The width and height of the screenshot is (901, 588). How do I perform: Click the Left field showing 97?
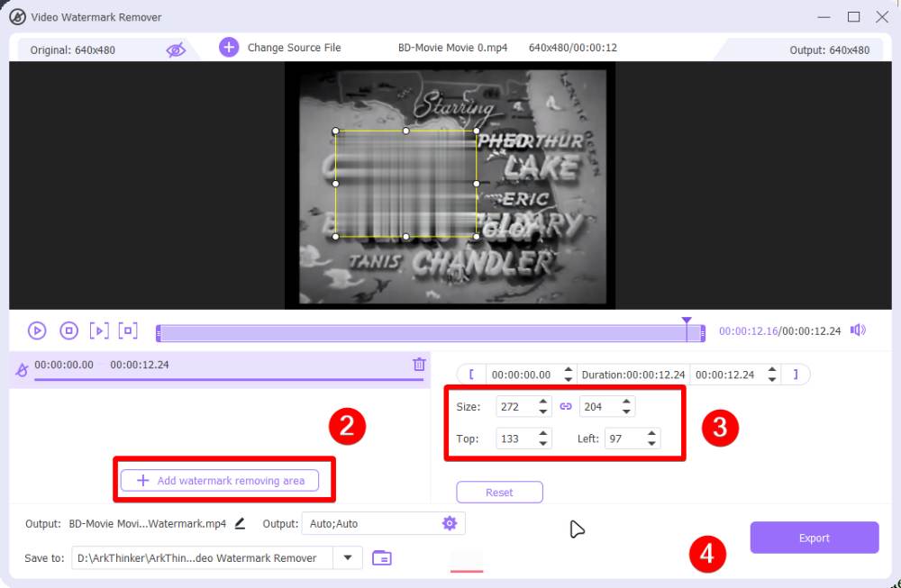624,439
